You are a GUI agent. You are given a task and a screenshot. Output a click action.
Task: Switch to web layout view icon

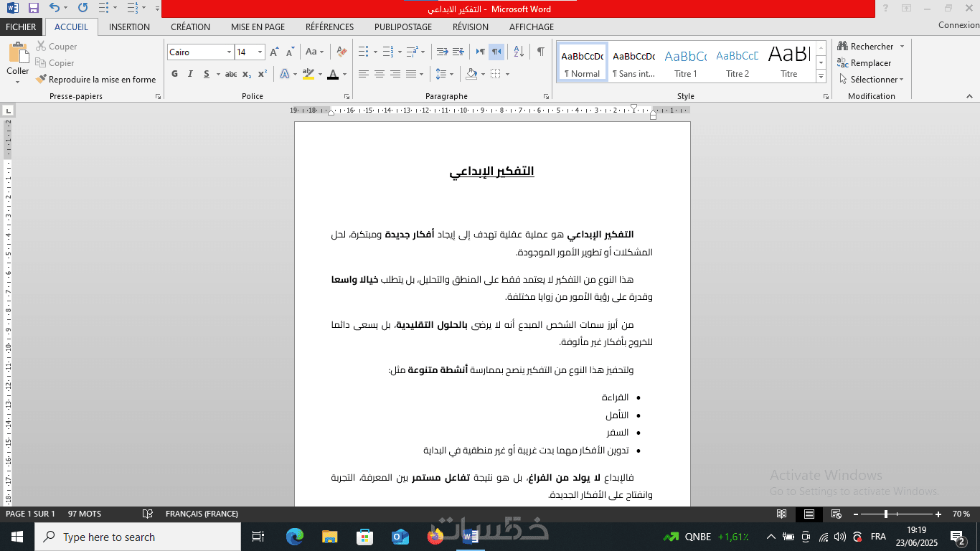[x=836, y=514]
